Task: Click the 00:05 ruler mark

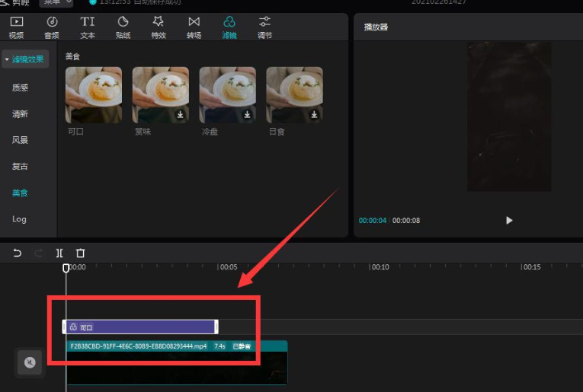Action: point(228,267)
